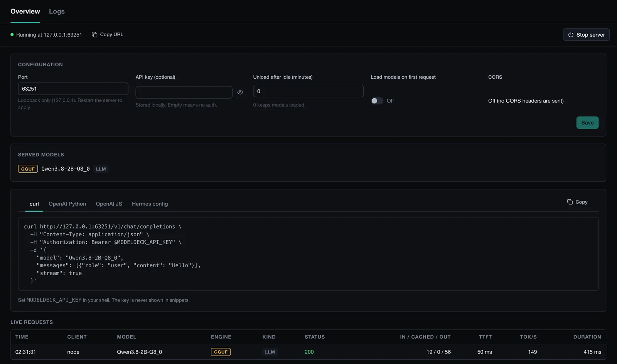Select the Qwen3.8-2B-Q8_0 served model name
This screenshot has height=364, width=617.
(x=66, y=169)
